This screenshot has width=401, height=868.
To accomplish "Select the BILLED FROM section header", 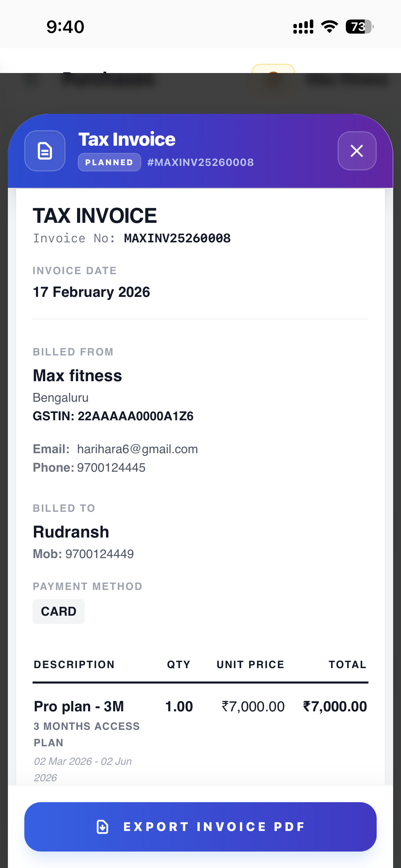I will (73, 352).
